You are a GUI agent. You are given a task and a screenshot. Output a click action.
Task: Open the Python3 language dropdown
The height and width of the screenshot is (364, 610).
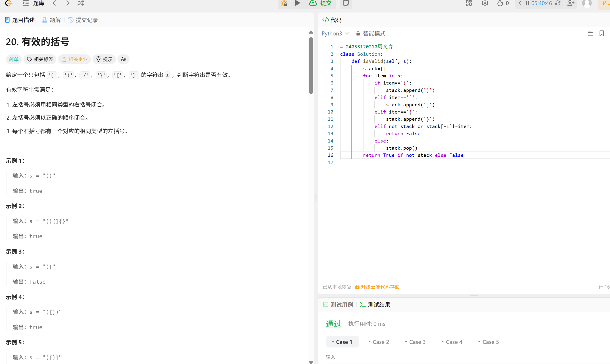335,33
